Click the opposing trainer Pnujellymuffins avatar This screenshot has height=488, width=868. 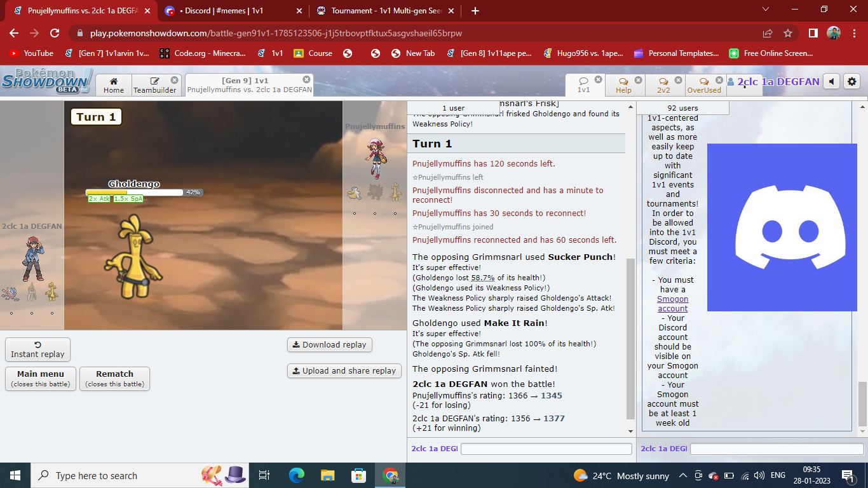tap(375, 158)
